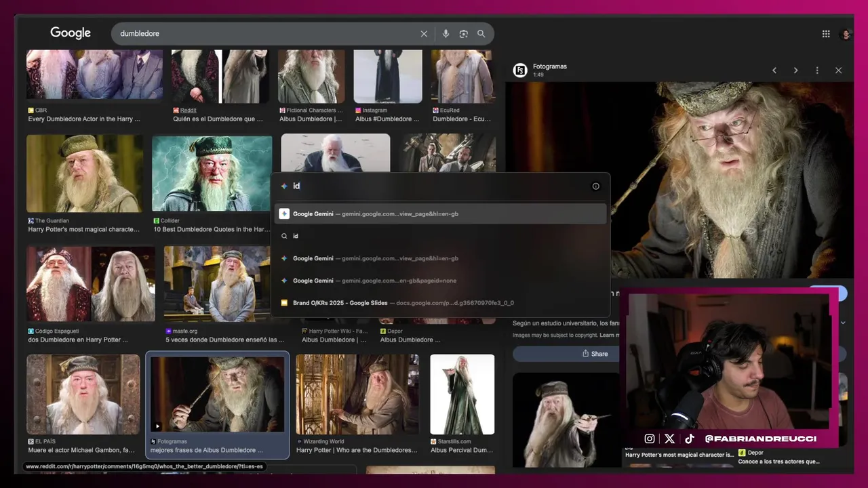Image resolution: width=868 pixels, height=488 pixels.
Task: Start voice search with microphone icon
Action: [x=446, y=34]
